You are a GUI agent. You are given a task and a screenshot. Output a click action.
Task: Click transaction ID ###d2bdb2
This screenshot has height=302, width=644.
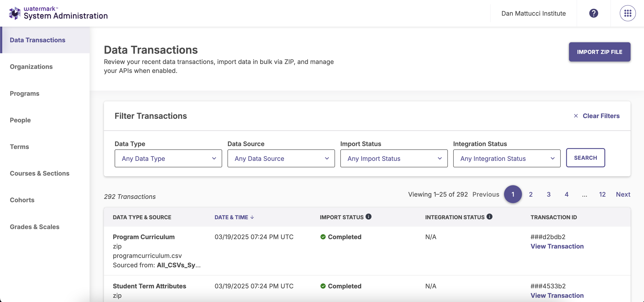(x=548, y=237)
